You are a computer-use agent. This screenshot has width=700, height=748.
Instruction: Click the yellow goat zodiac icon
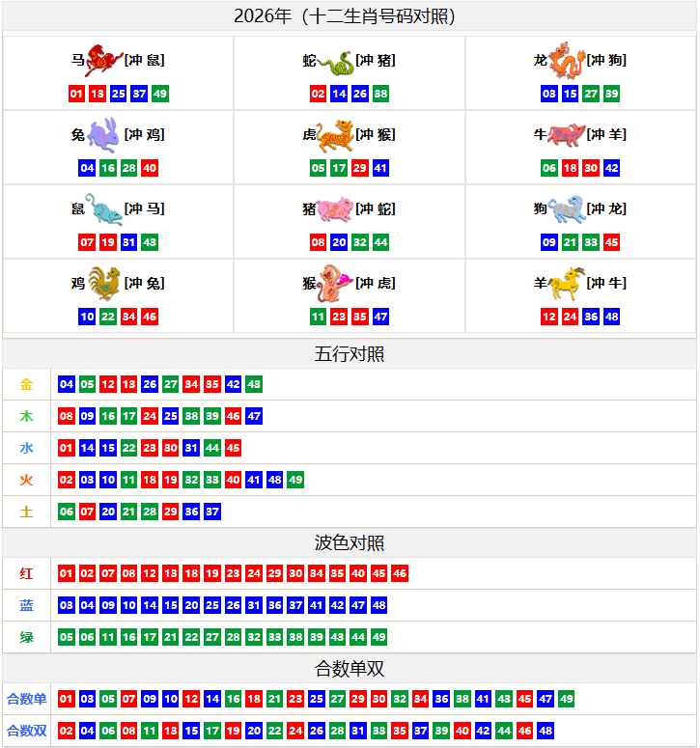[x=566, y=283]
